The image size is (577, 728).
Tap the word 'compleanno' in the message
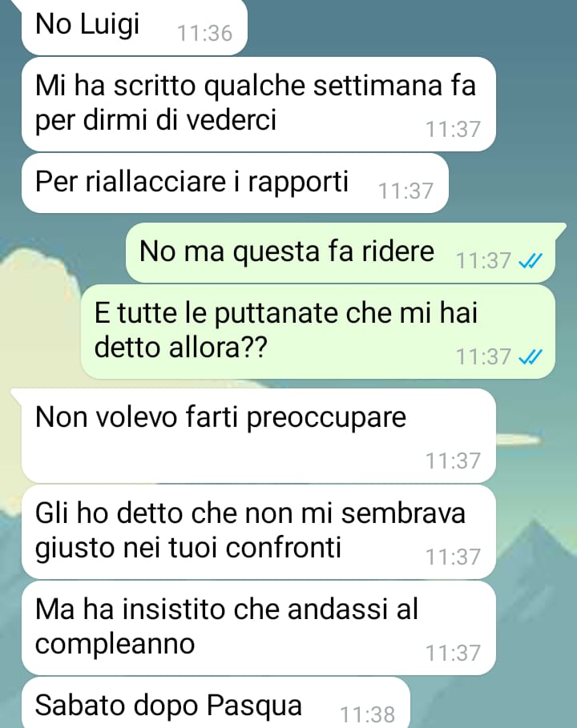point(115,645)
